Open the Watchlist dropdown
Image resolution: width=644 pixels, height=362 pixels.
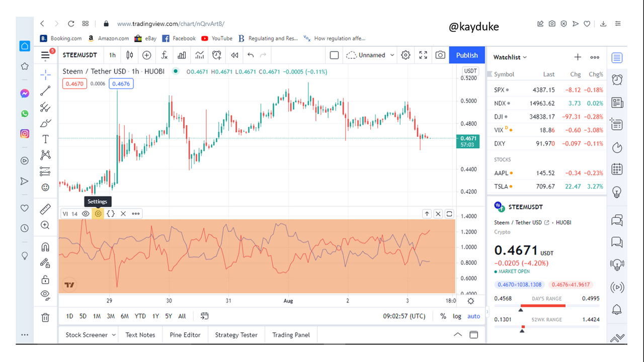(510, 57)
